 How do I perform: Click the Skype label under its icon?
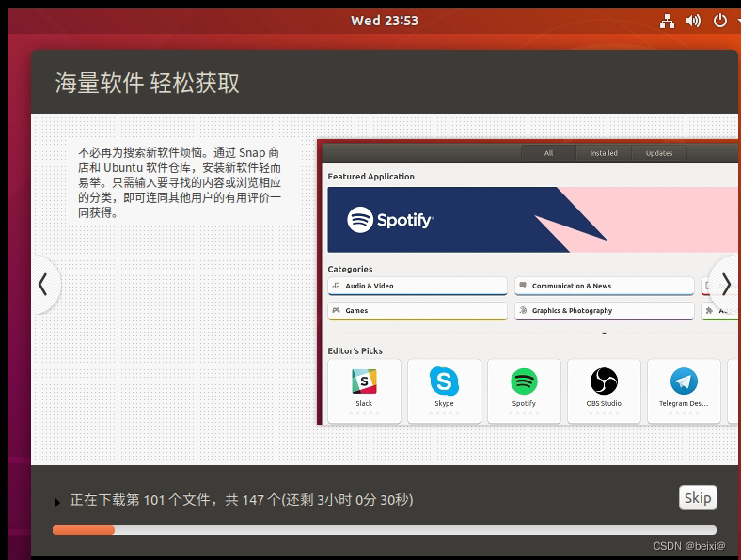click(444, 403)
